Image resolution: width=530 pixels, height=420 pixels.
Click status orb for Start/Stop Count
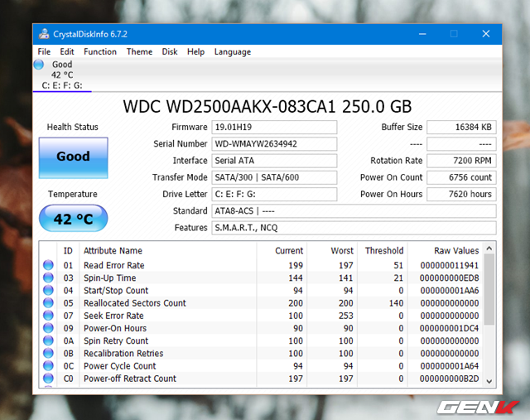pyautogui.click(x=48, y=290)
